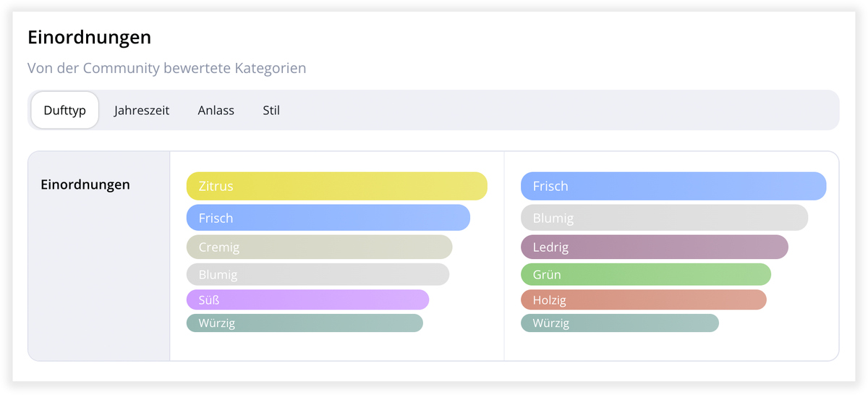The image size is (868, 395).
Task: Click the bold Einordnungen page heading
Action: point(89,37)
